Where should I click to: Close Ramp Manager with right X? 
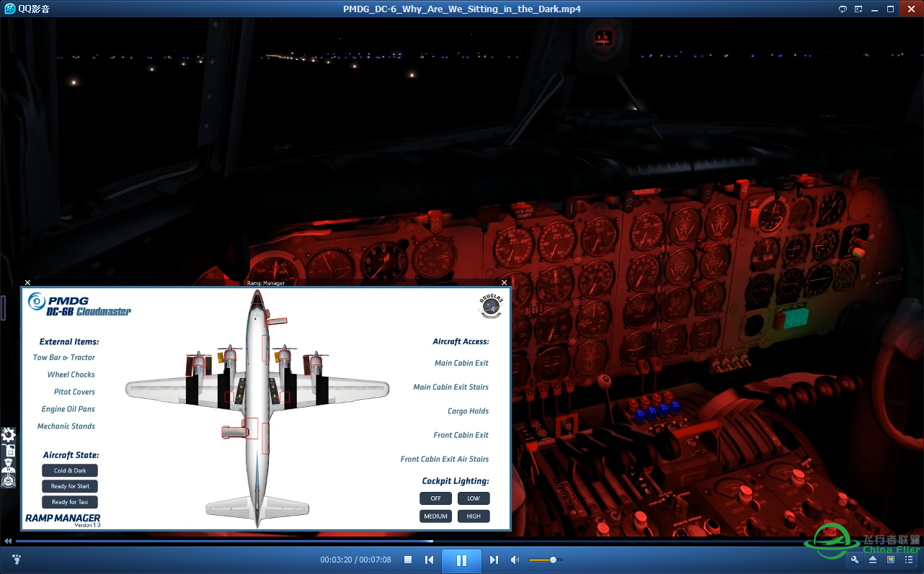[x=504, y=283]
